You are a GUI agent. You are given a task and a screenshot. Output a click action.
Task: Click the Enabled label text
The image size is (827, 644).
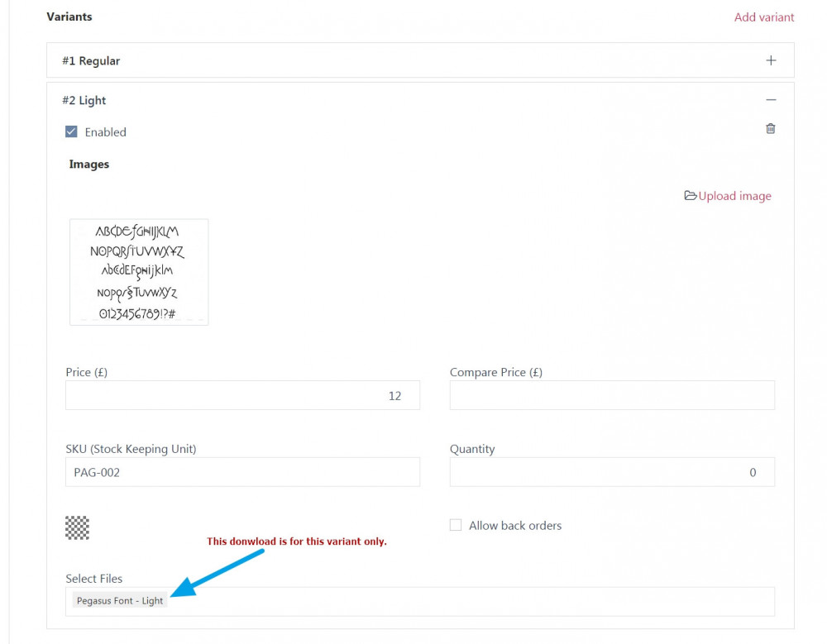click(x=105, y=132)
